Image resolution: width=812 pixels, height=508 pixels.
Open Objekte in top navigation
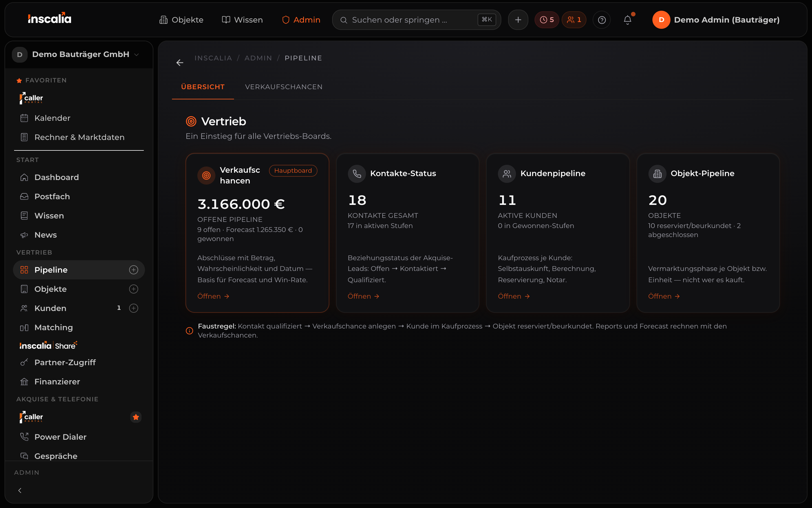click(x=181, y=20)
